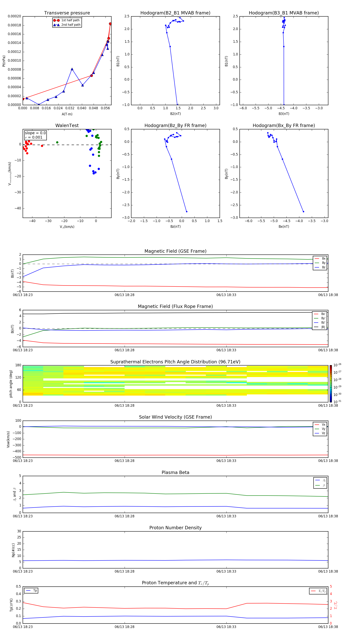This screenshot has height=644, width=351.
Task: Click the 'Proton Number Density' title
Action: coord(175,528)
